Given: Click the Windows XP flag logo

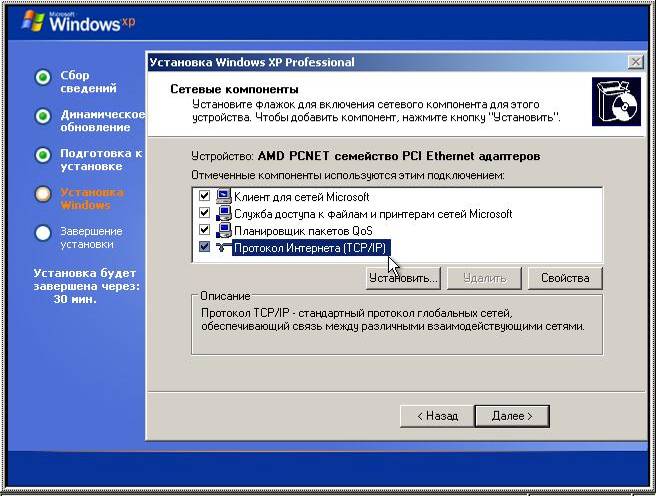Looking at the screenshot, I should click(33, 21).
